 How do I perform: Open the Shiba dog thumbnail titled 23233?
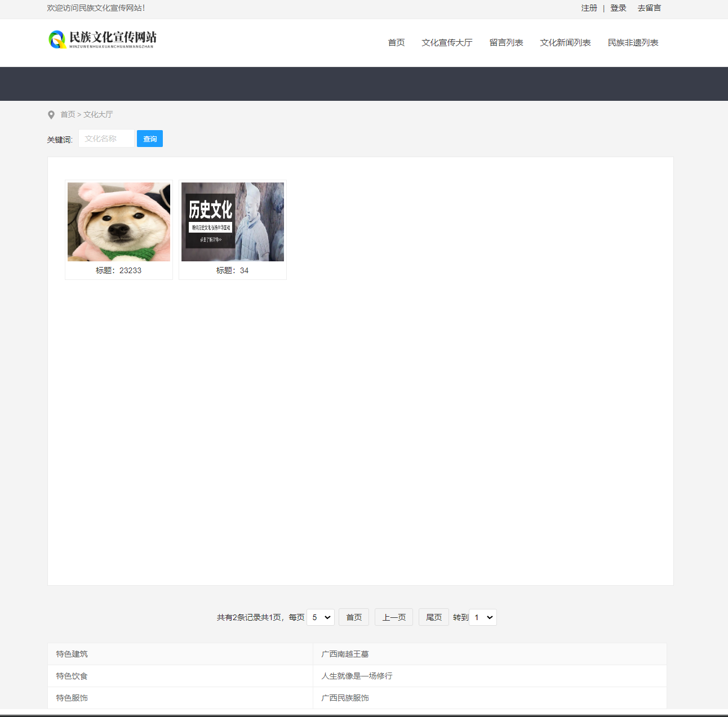pyautogui.click(x=119, y=222)
